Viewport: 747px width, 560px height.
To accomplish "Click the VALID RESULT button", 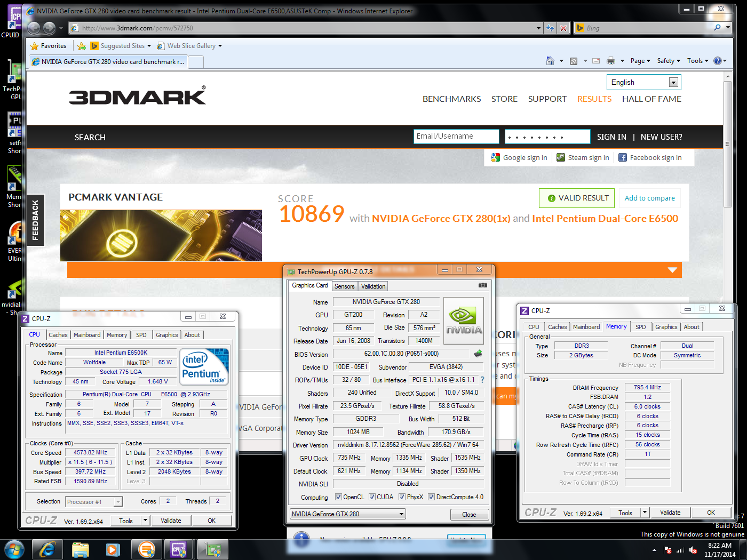I will [x=577, y=198].
